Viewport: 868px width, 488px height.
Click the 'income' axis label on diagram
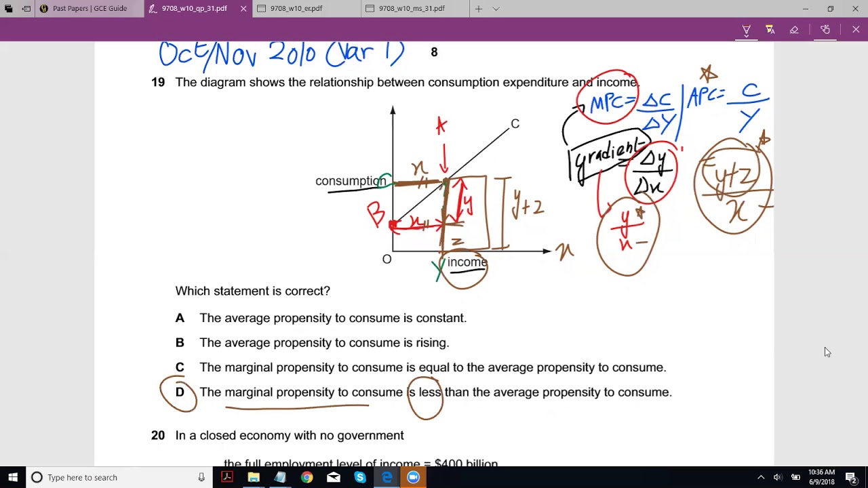point(467,262)
